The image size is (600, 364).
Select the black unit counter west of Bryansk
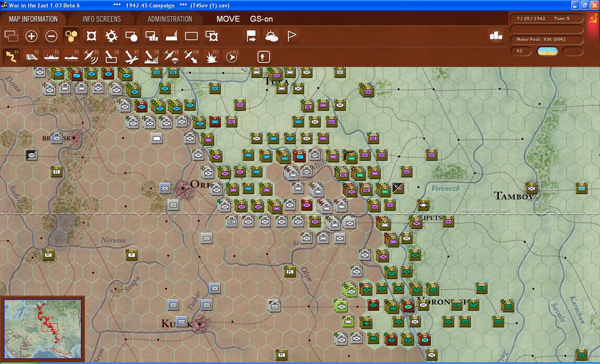(x=32, y=155)
